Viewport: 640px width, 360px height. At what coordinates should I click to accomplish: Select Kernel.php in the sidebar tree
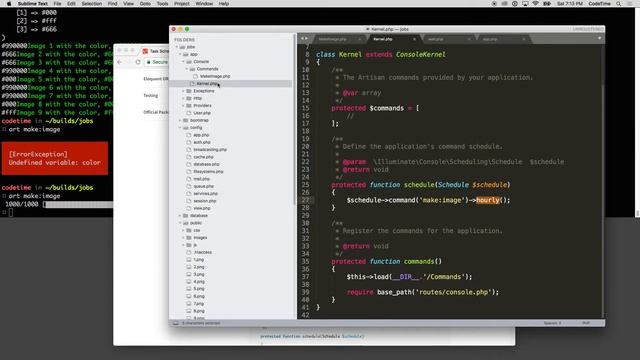[207, 84]
